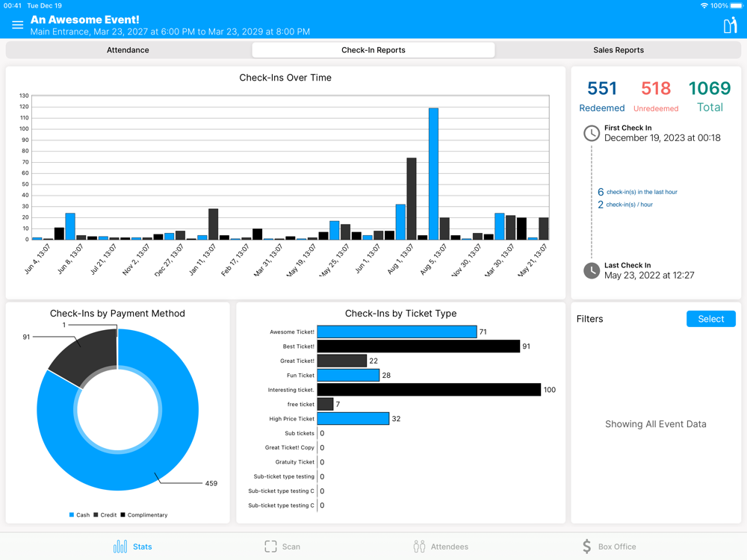The height and width of the screenshot is (560, 747).
Task: Click the 459 donut value label
Action: [x=211, y=483]
